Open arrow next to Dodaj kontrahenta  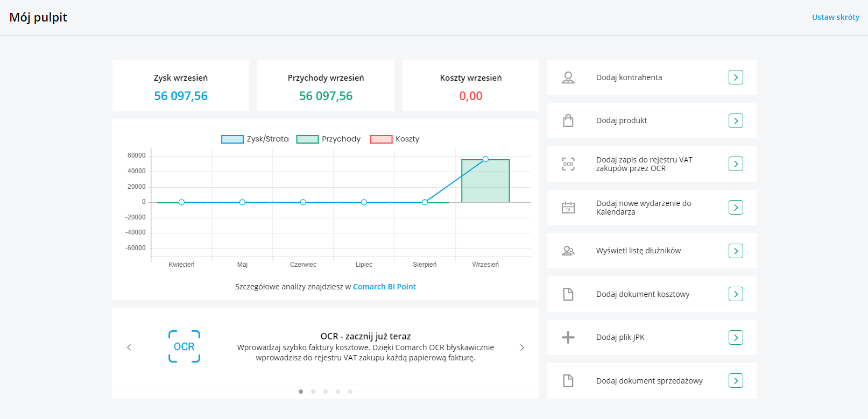coord(736,77)
